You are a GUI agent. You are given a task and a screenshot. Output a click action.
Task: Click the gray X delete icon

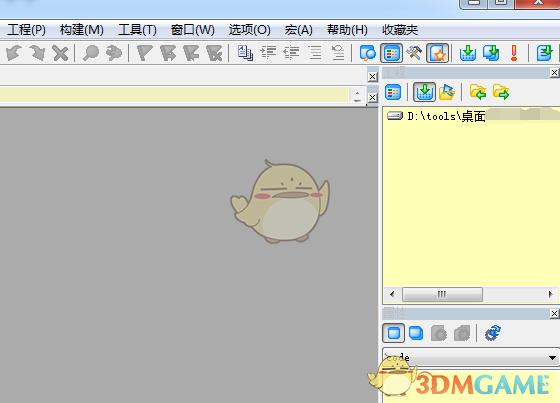point(60,53)
